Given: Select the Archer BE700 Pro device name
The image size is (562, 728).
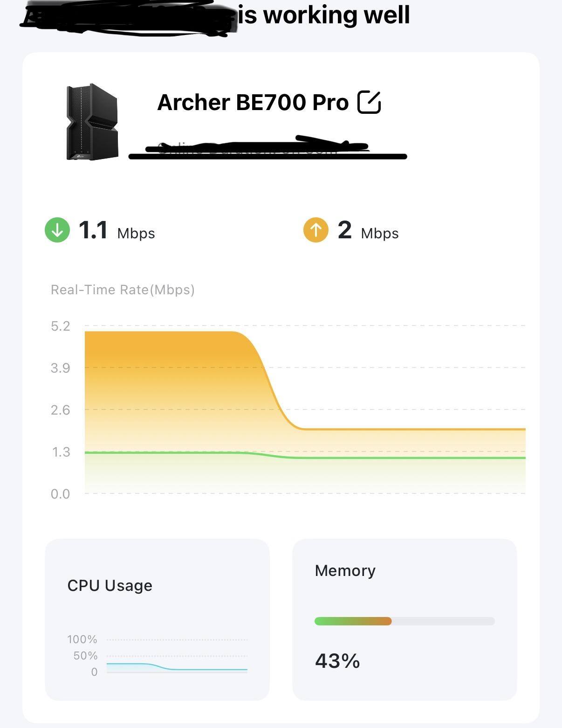Looking at the screenshot, I should pos(253,102).
